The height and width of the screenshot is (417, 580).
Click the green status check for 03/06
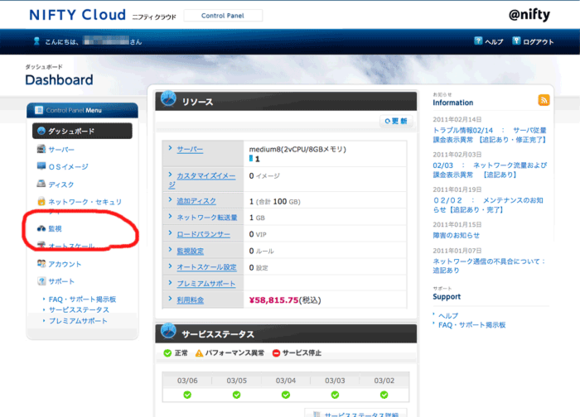click(x=187, y=395)
